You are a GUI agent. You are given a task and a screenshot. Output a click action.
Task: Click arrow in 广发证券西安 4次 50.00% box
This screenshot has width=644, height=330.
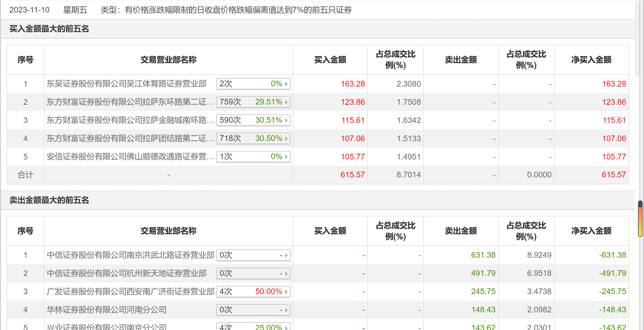click(286, 292)
